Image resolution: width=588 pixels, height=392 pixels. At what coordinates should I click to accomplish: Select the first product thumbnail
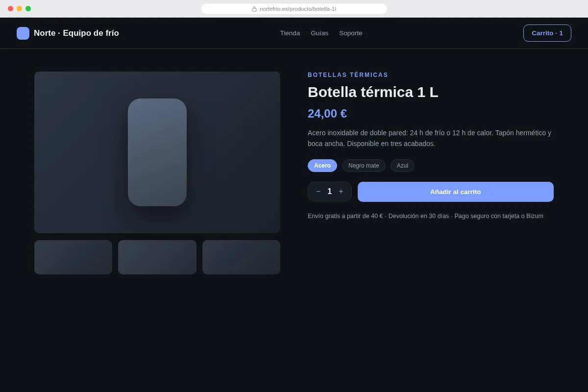(x=73, y=257)
